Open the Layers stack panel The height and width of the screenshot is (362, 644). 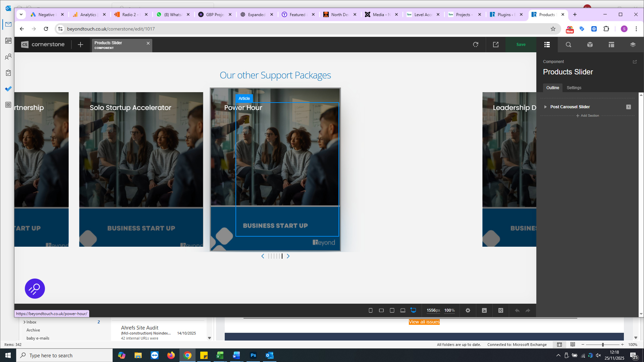point(633,45)
